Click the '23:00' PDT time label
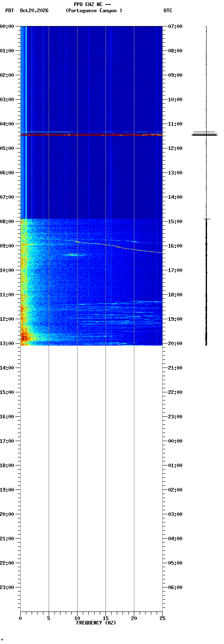 (x=7, y=587)
